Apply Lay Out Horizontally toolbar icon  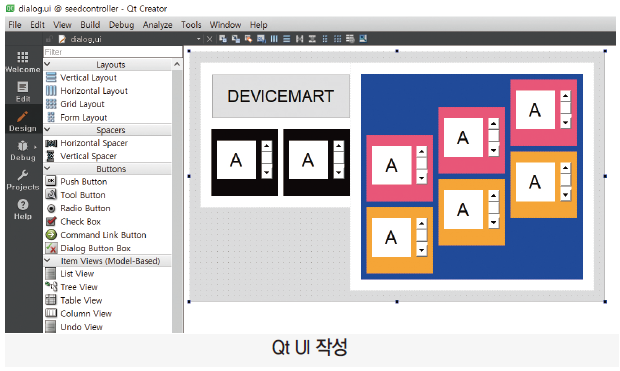click(274, 38)
